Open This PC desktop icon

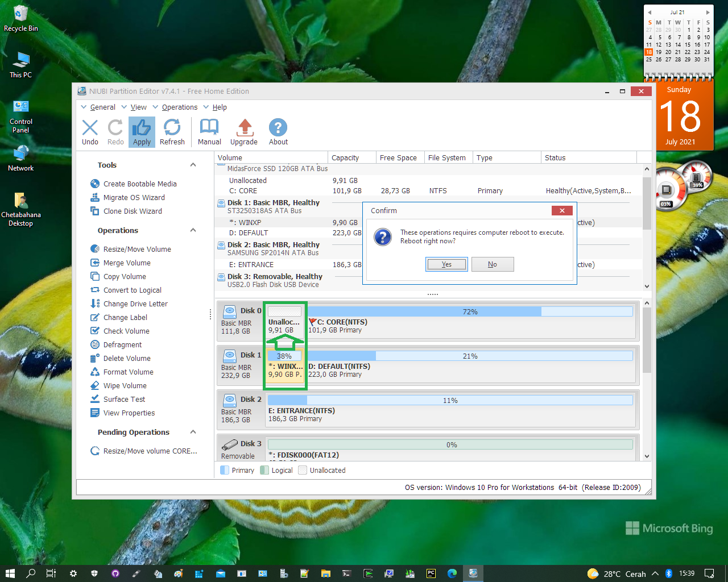21,65
